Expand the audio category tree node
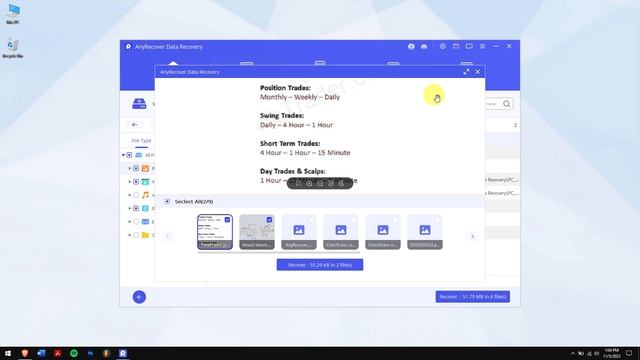Image resolution: width=640 pixels, height=360 pixels. point(130,195)
